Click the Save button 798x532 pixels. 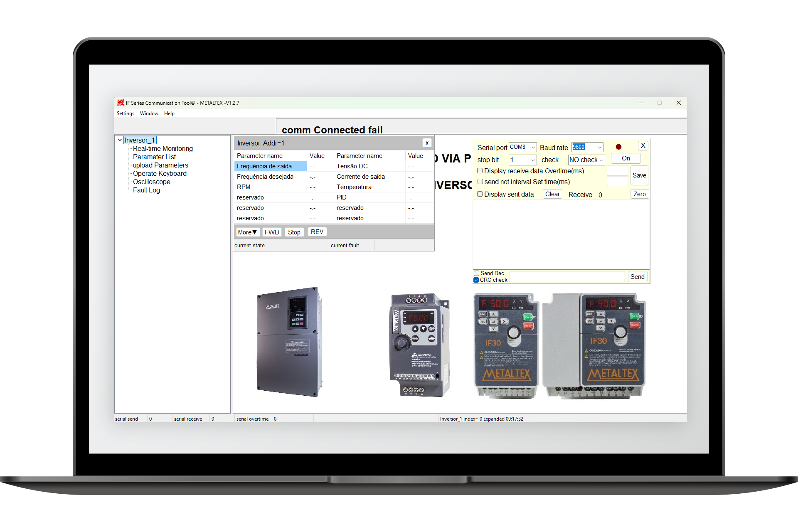pyautogui.click(x=639, y=175)
